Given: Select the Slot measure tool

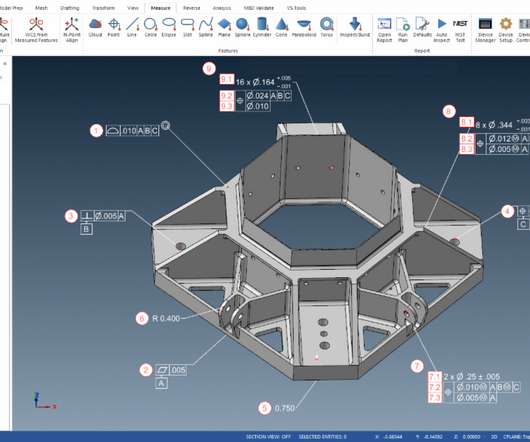Looking at the screenshot, I should click(187, 27).
